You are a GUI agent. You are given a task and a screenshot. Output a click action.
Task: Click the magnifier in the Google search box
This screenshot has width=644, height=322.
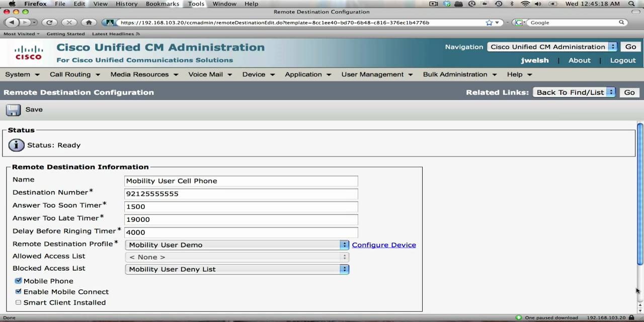622,23
